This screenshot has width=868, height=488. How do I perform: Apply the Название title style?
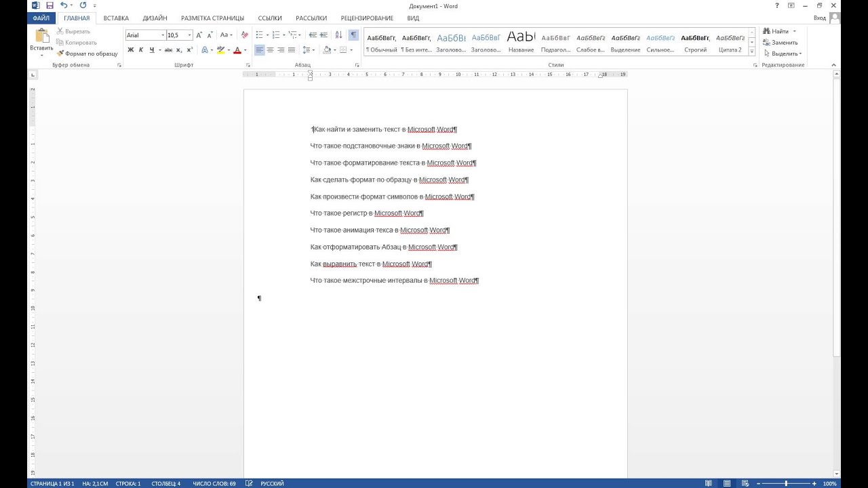[521, 42]
